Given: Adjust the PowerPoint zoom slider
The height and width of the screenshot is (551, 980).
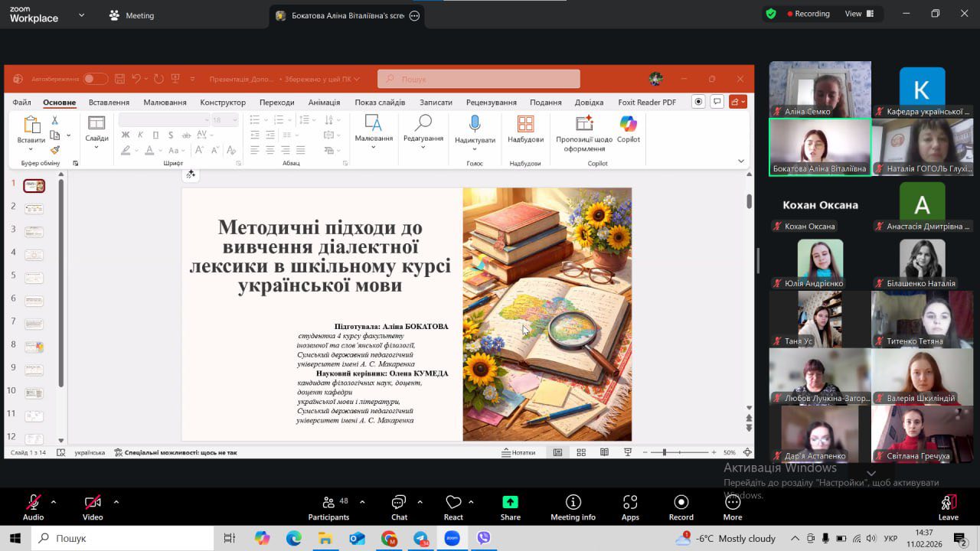Looking at the screenshot, I should 664,452.
